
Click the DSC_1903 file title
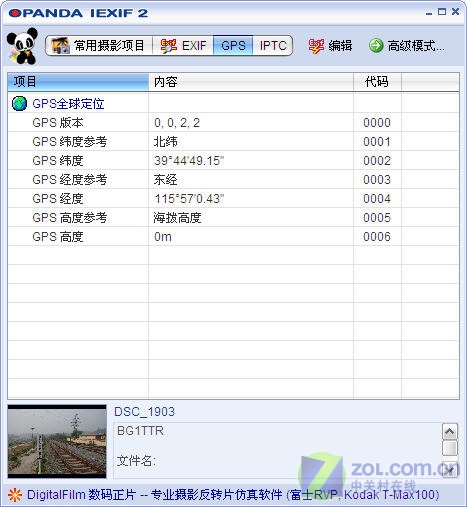144,412
